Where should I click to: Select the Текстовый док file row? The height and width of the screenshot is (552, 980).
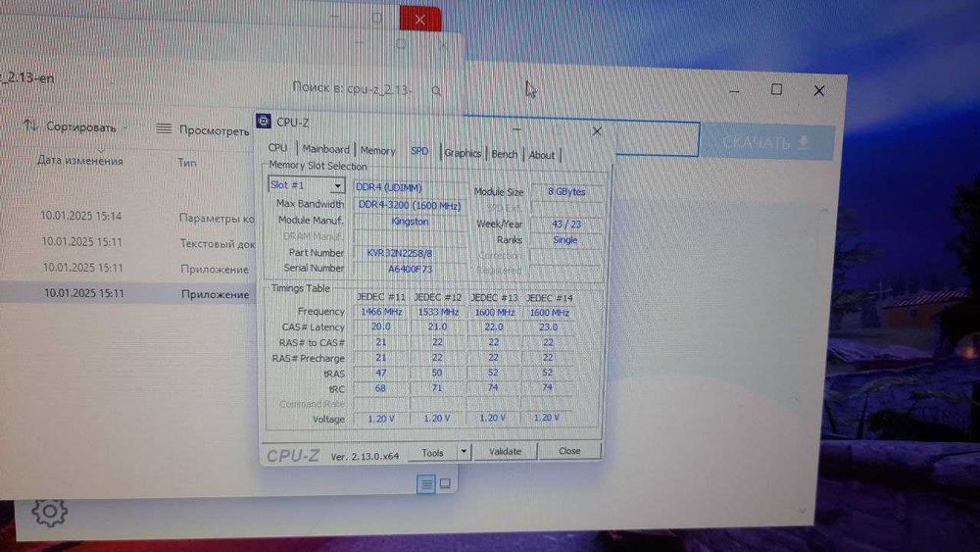tap(128, 242)
